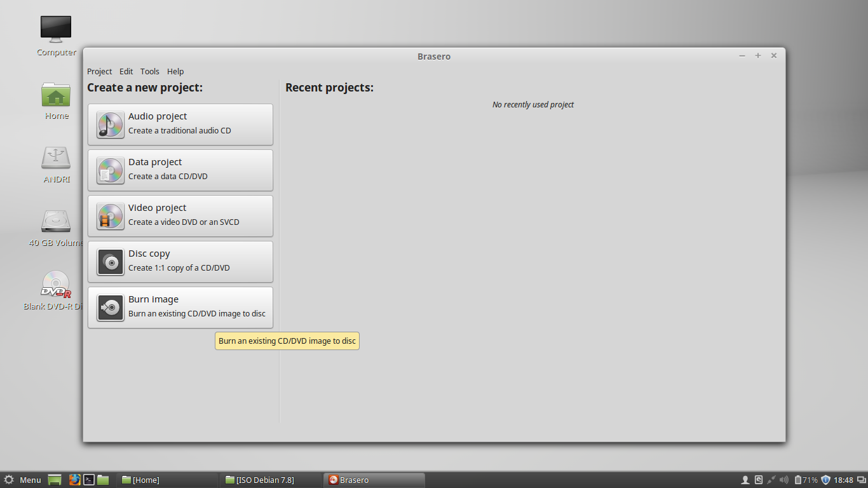Open the Help menu

(175, 72)
